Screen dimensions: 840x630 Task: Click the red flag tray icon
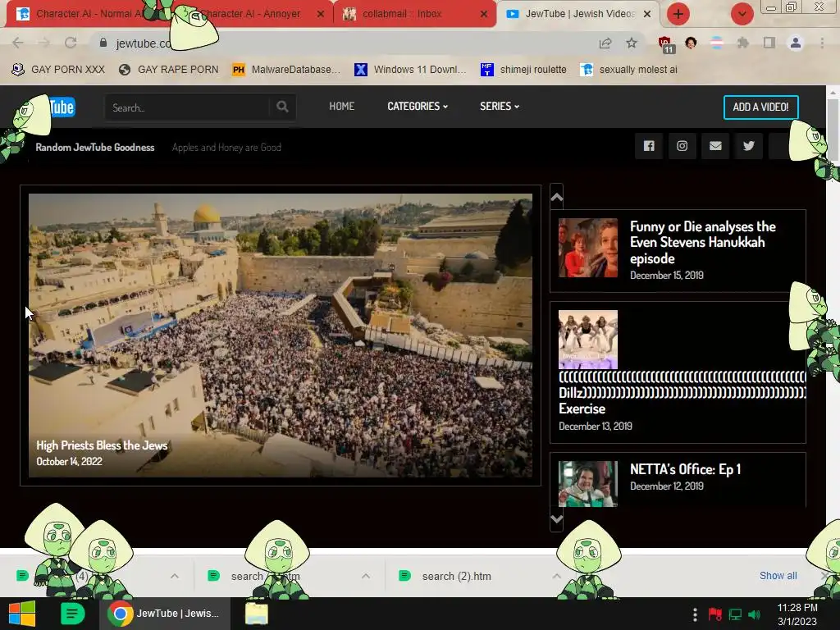714,614
